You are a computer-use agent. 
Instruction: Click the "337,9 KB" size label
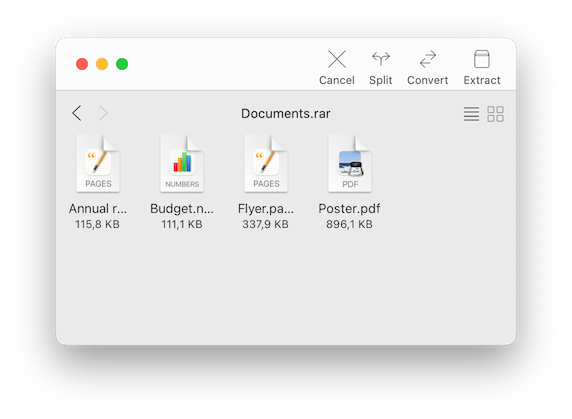coord(265,224)
